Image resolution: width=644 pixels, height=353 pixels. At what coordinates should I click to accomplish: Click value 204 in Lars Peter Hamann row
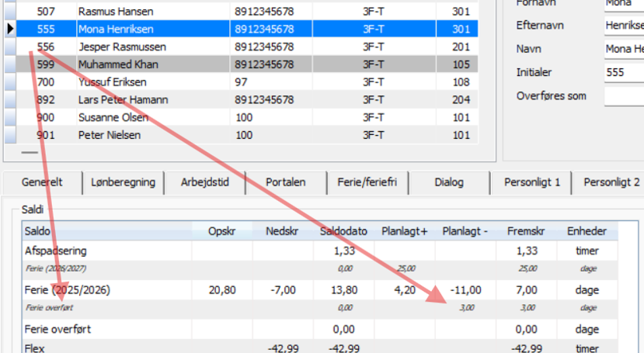click(461, 99)
